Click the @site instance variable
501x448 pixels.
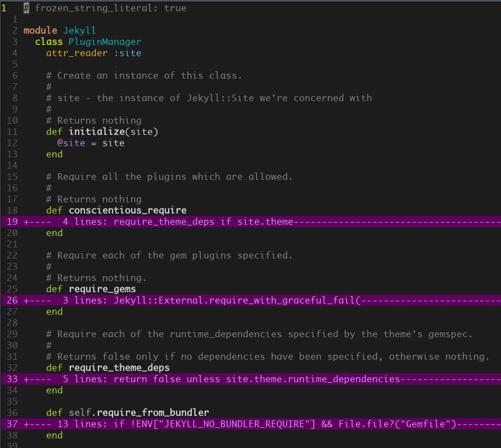(71, 143)
